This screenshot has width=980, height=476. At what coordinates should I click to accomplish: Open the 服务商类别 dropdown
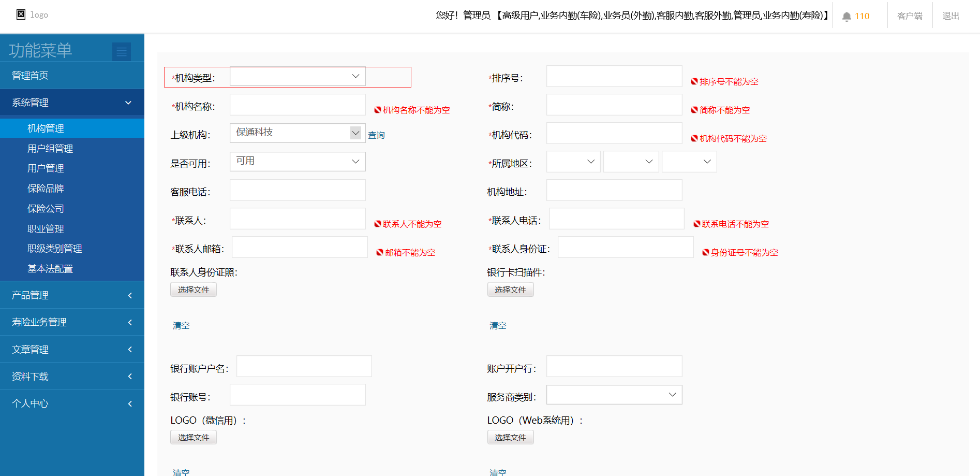point(614,395)
